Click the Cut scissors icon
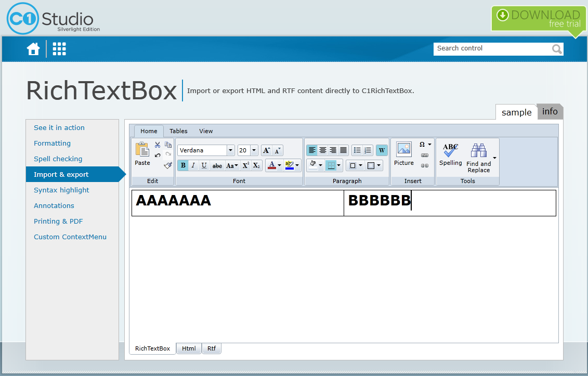Viewport: 588px width, 376px height. click(158, 145)
